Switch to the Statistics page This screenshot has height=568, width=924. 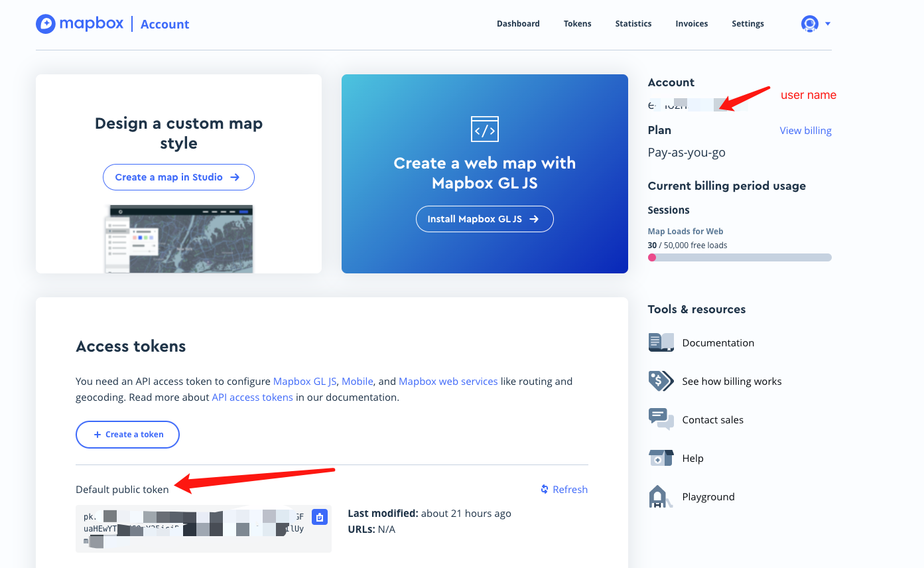(x=633, y=23)
